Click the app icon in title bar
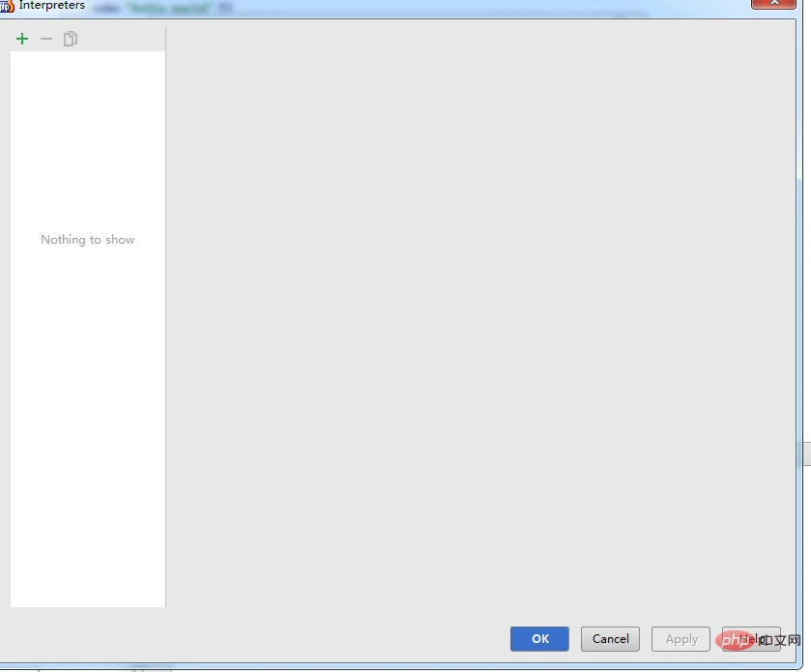811x672 pixels. pos(6,6)
